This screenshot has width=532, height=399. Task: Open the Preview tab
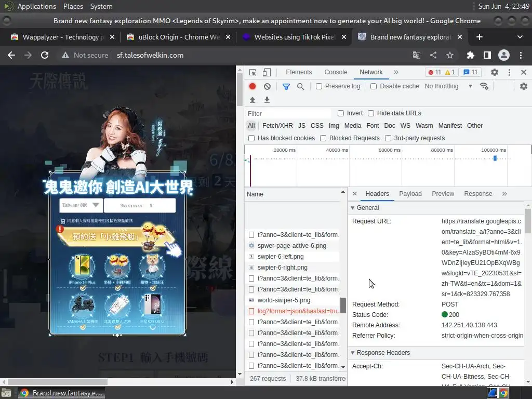443,194
